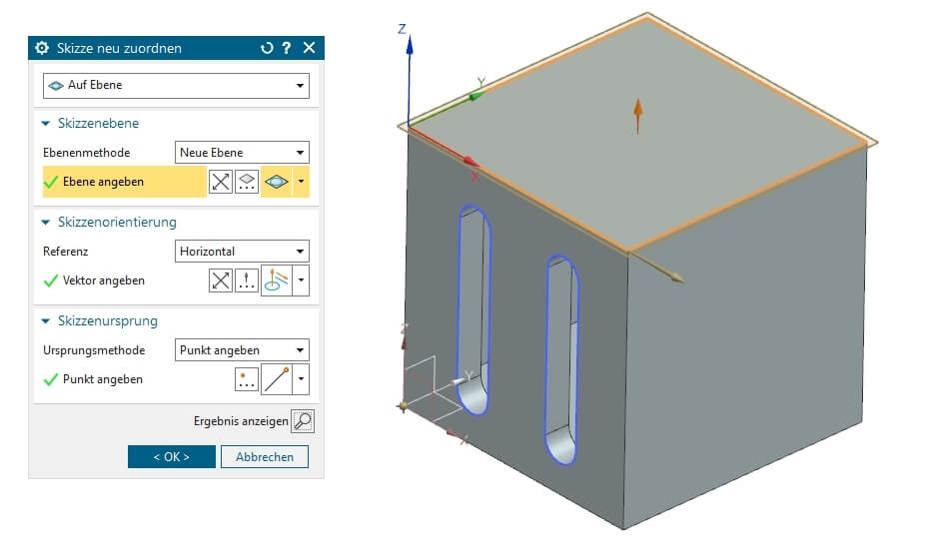Click the Abbrechen button

click(265, 456)
